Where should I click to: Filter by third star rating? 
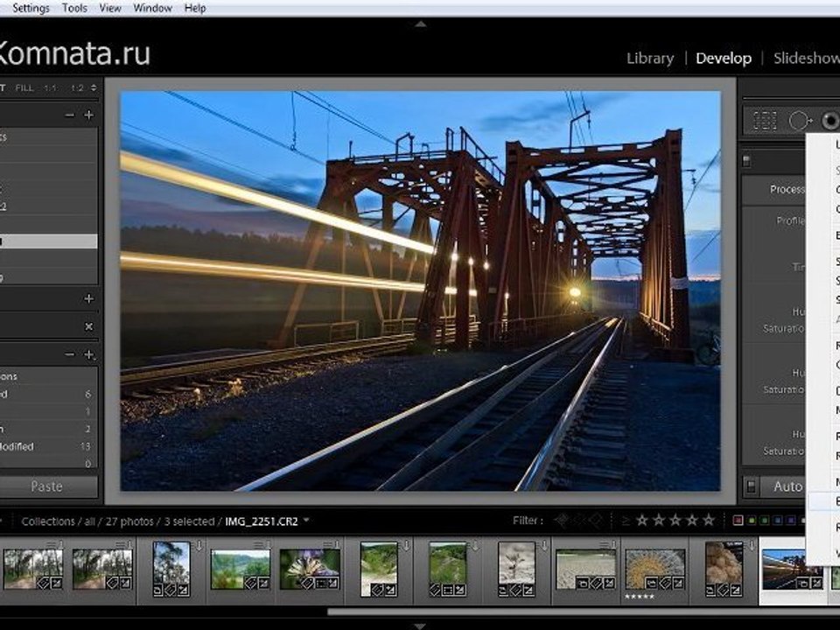[x=675, y=520]
